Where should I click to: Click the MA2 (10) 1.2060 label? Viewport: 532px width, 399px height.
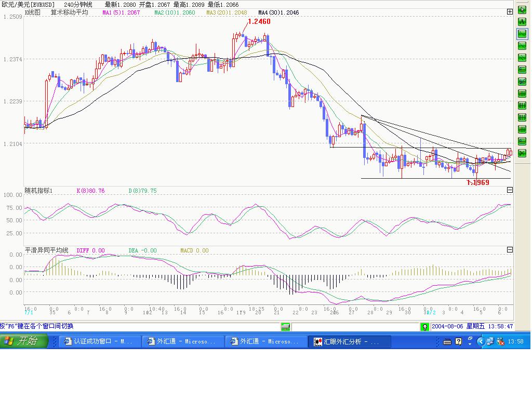coord(175,12)
